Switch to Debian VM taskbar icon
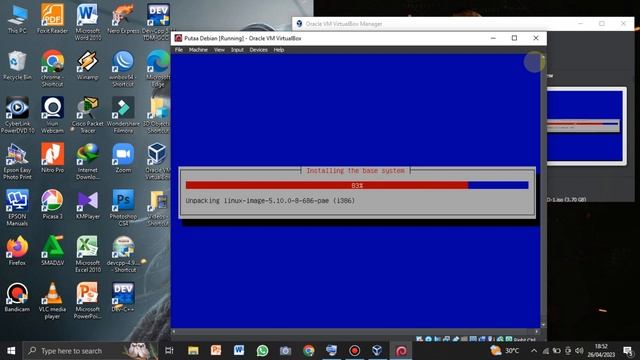This screenshot has width=640, height=360. (x=401, y=351)
